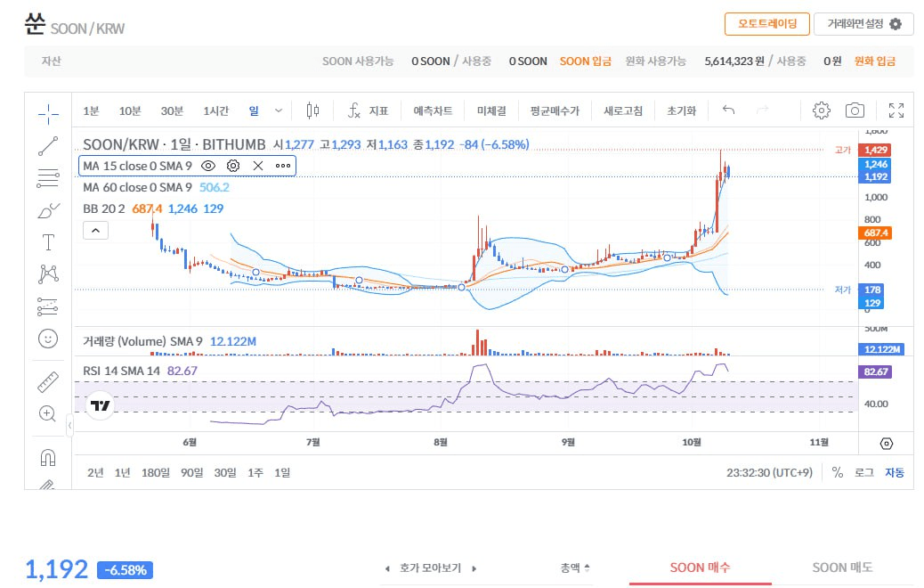Open candlestick chart style selector

coord(312,110)
